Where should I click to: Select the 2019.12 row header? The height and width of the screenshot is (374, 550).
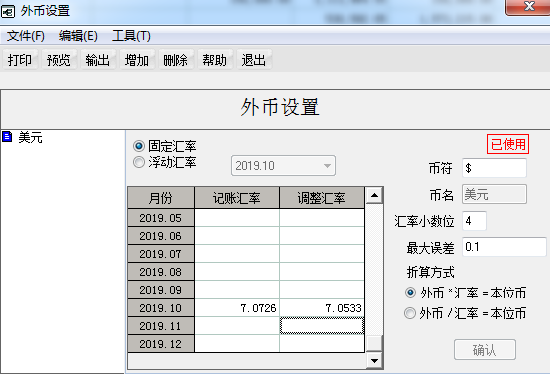[x=161, y=344]
